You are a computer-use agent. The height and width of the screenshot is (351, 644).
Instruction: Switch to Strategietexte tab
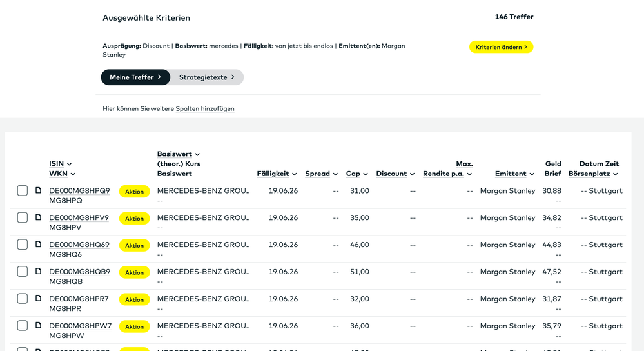(x=207, y=77)
